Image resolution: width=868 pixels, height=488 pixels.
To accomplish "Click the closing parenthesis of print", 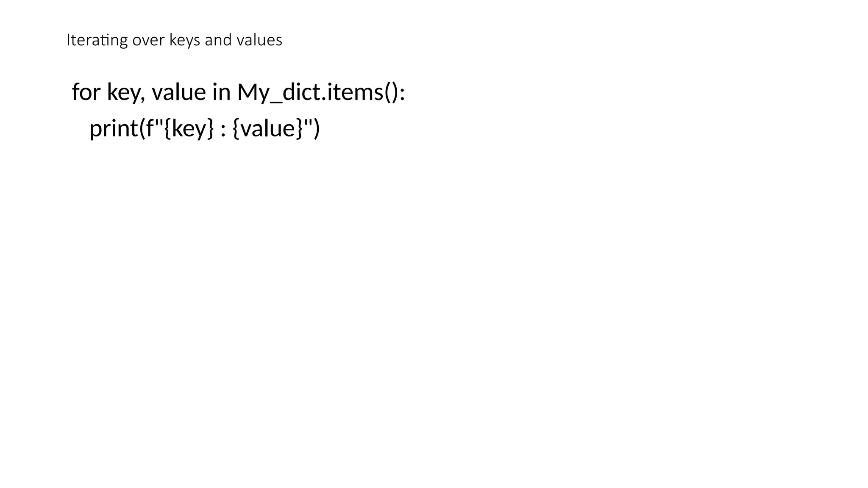I will pos(316,128).
